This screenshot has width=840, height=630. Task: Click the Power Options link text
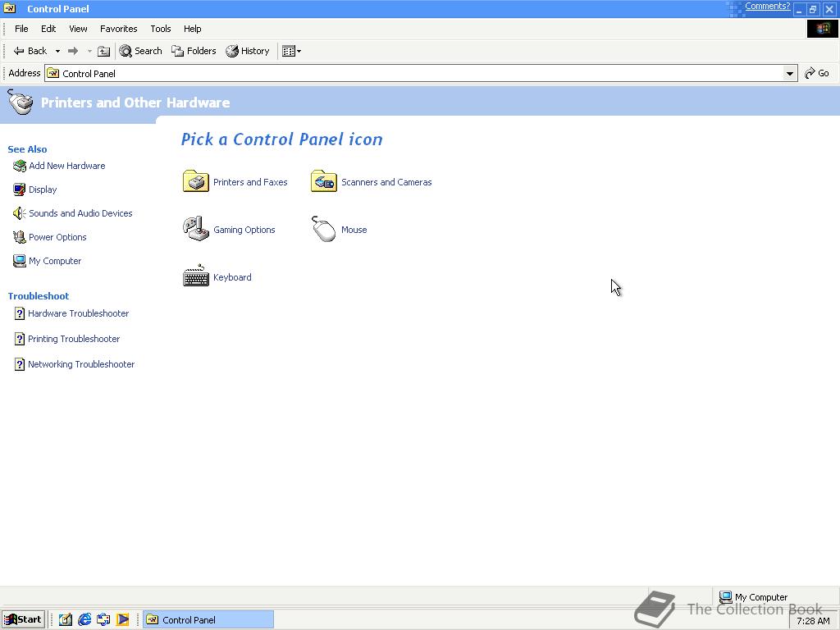tap(57, 237)
